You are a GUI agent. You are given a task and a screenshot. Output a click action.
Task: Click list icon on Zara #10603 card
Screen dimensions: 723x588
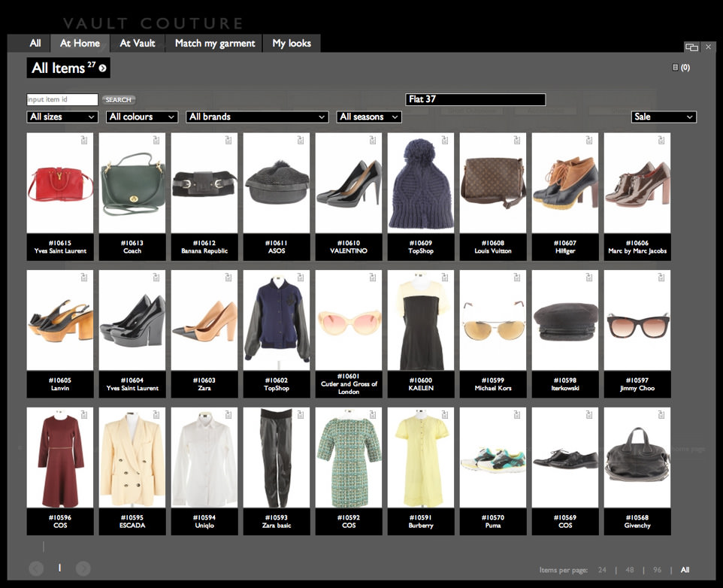tap(228, 277)
